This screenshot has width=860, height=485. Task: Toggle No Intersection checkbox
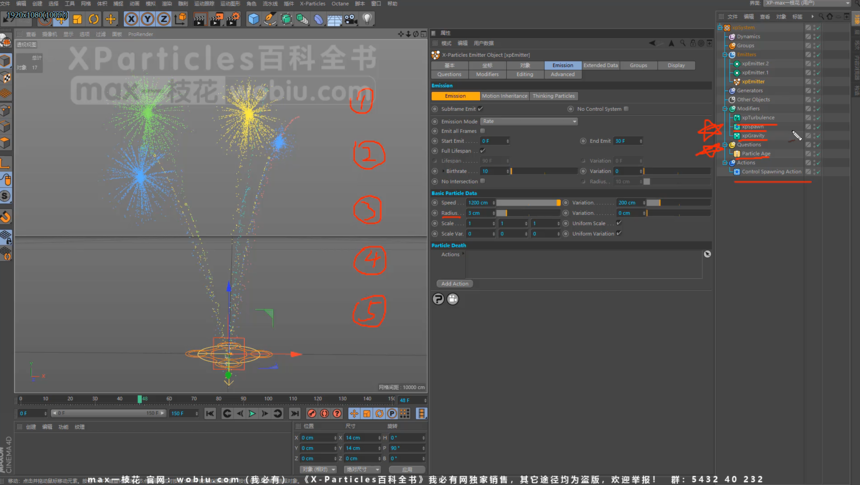click(x=483, y=181)
